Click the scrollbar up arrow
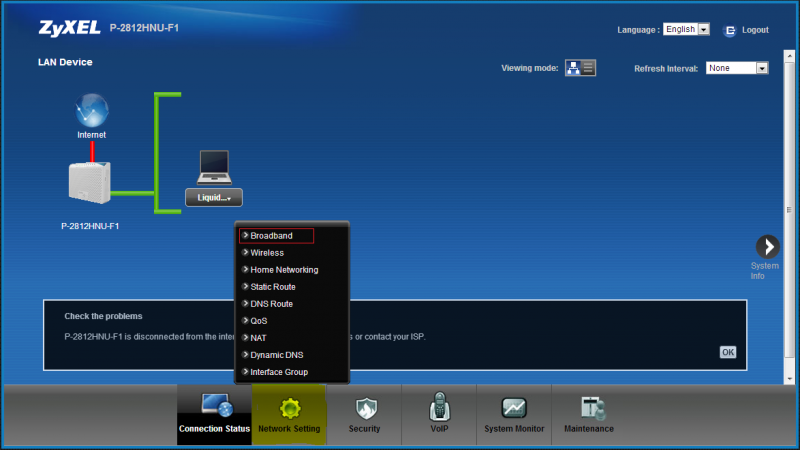 (x=789, y=55)
